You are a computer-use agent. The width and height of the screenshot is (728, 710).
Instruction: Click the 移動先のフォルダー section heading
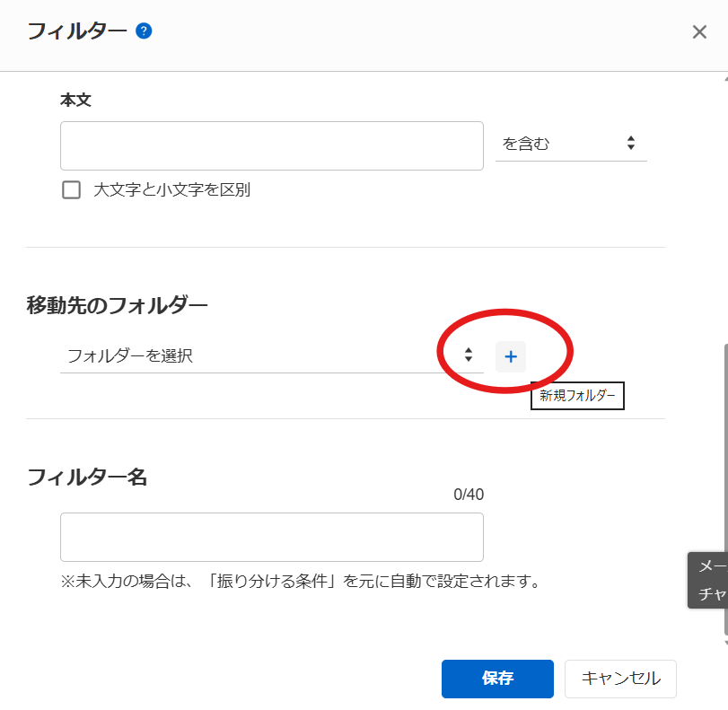(117, 305)
